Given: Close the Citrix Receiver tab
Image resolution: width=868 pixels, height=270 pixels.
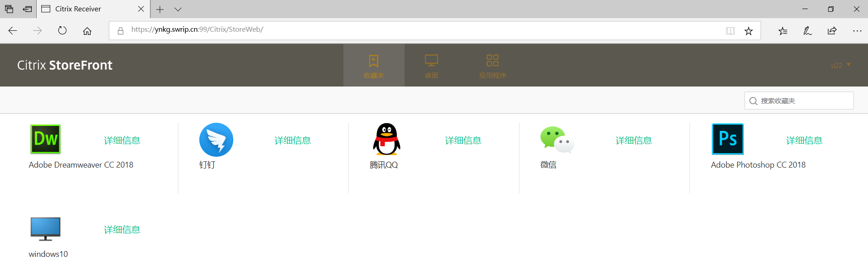Looking at the screenshot, I should coord(141,9).
